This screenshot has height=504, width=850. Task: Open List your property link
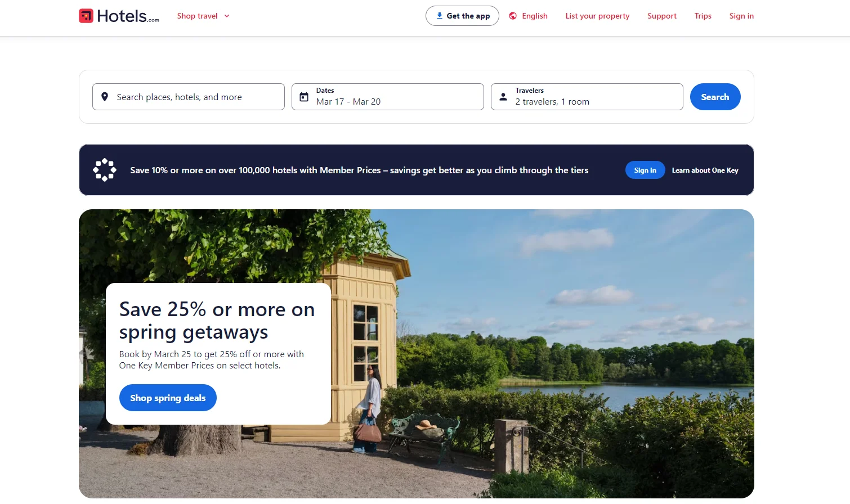(x=597, y=16)
